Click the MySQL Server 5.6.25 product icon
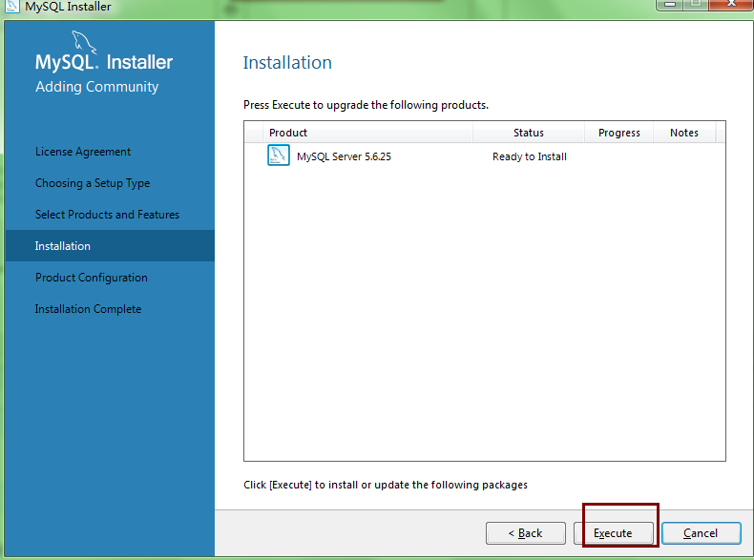 tap(279, 156)
